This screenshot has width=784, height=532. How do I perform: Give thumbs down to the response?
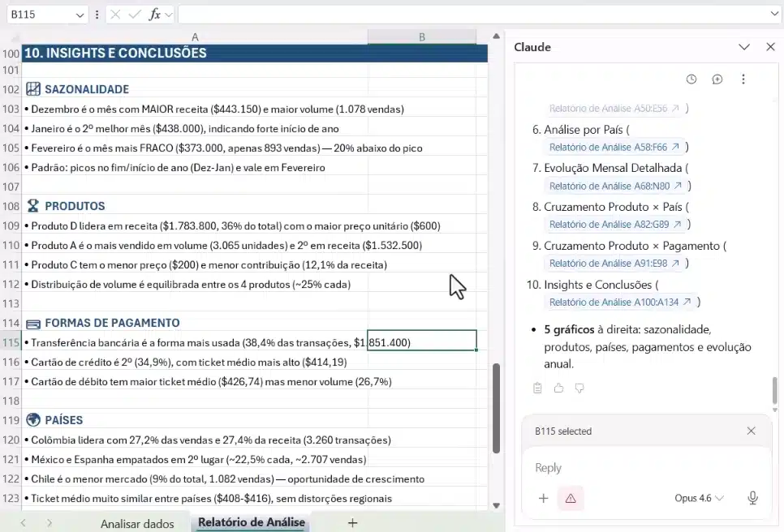(579, 388)
